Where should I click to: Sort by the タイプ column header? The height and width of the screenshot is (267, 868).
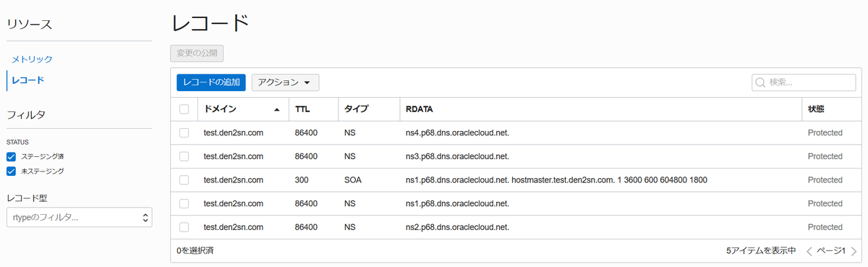click(x=356, y=109)
